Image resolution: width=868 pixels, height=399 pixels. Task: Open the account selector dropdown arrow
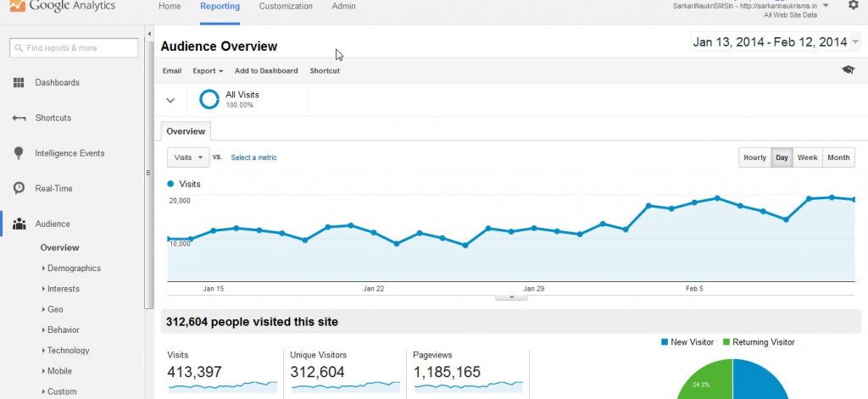pyautogui.click(x=826, y=6)
